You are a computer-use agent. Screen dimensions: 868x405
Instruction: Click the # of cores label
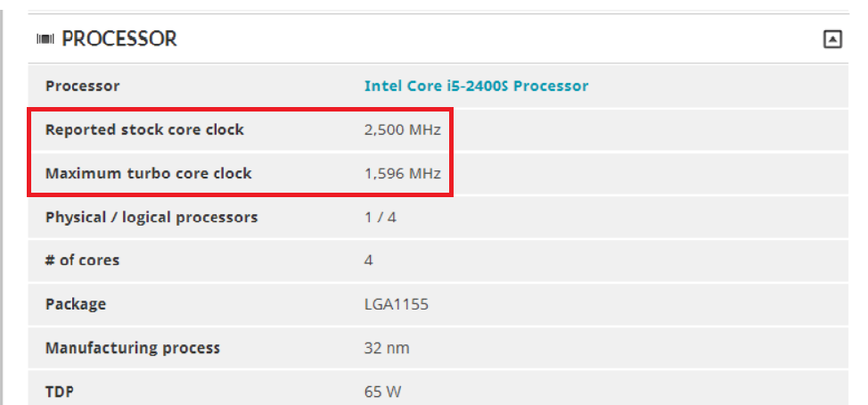coord(83,260)
